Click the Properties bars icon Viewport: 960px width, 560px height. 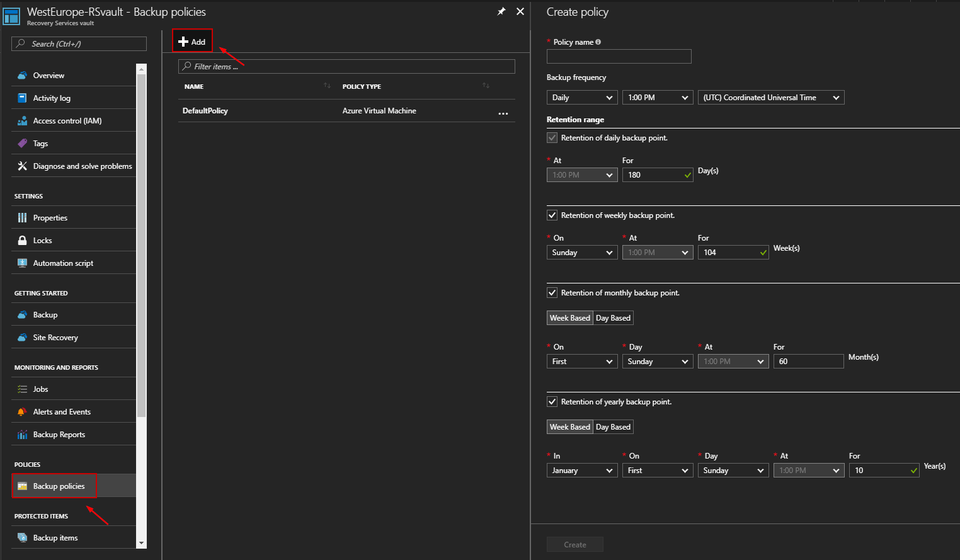pyautogui.click(x=22, y=218)
